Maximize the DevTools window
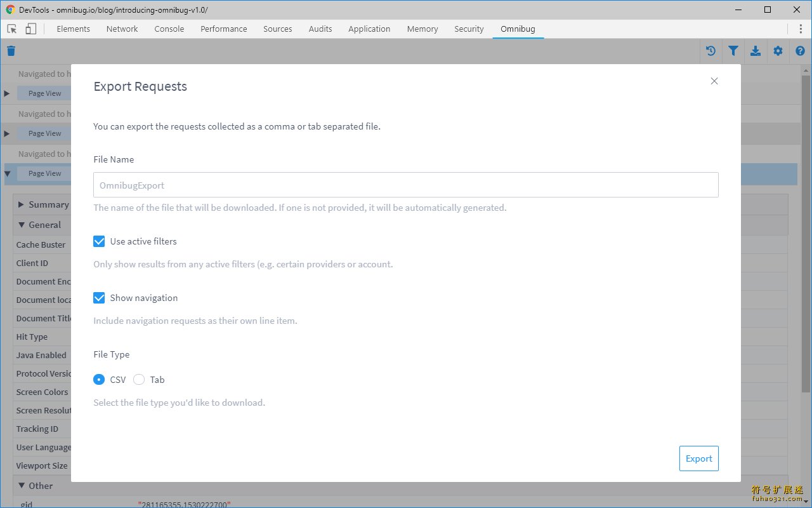The height and width of the screenshot is (508, 812). (768, 10)
